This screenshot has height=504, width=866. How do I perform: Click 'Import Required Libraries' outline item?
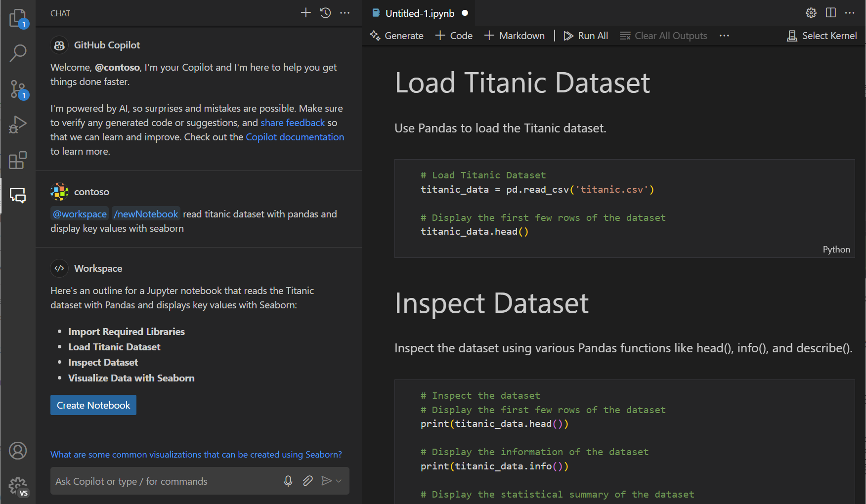127,332
